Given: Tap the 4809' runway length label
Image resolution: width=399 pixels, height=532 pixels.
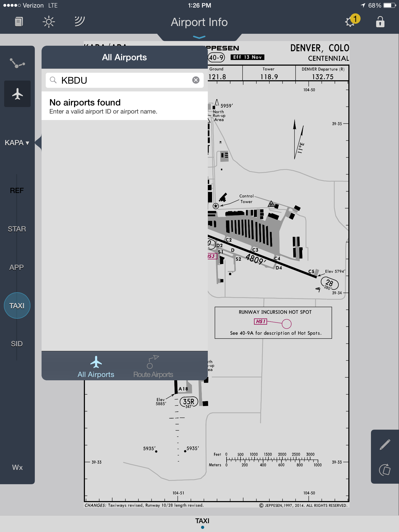Looking at the screenshot, I should (256, 259).
